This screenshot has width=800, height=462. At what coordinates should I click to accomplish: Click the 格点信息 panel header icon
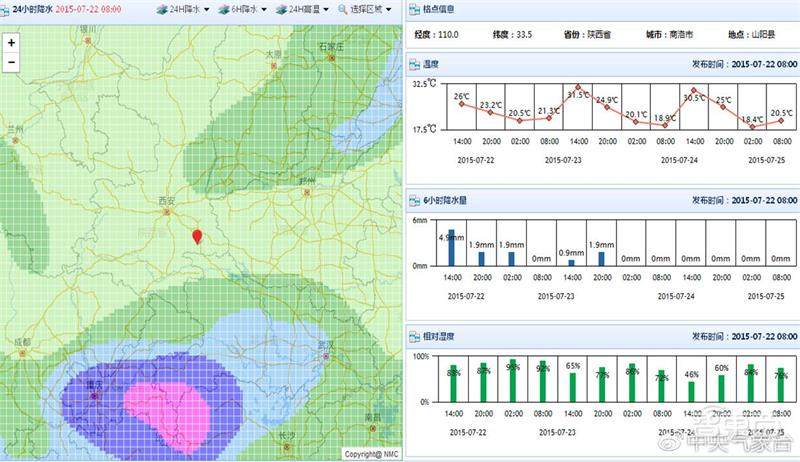click(x=415, y=9)
